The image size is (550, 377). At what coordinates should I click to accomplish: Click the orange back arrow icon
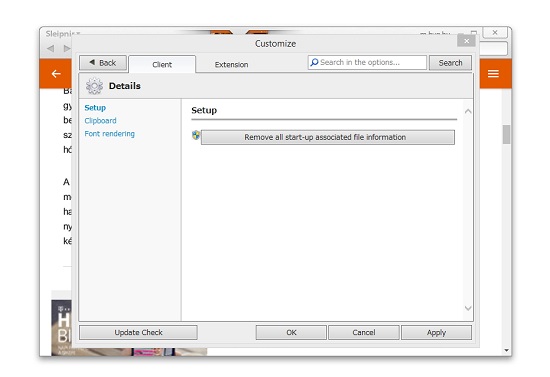pyautogui.click(x=56, y=74)
